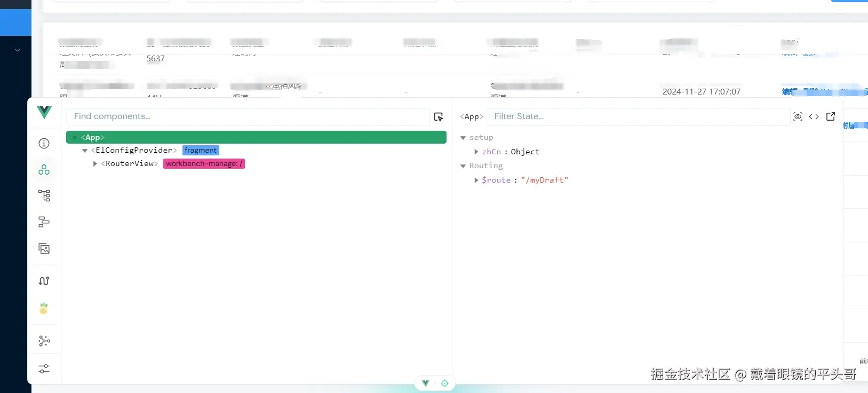The height and width of the screenshot is (393, 868).
Task: Open the Overview info tab
Action: [x=44, y=143]
